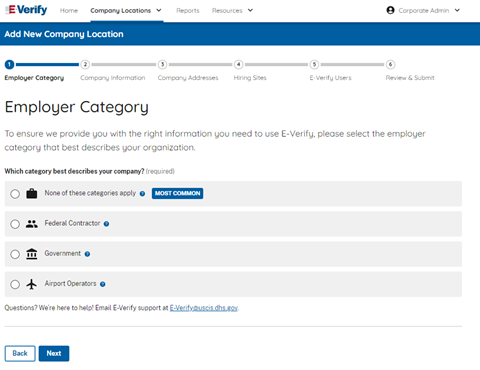
Task: Click the E-Verify Users step label
Action: pyautogui.click(x=330, y=78)
